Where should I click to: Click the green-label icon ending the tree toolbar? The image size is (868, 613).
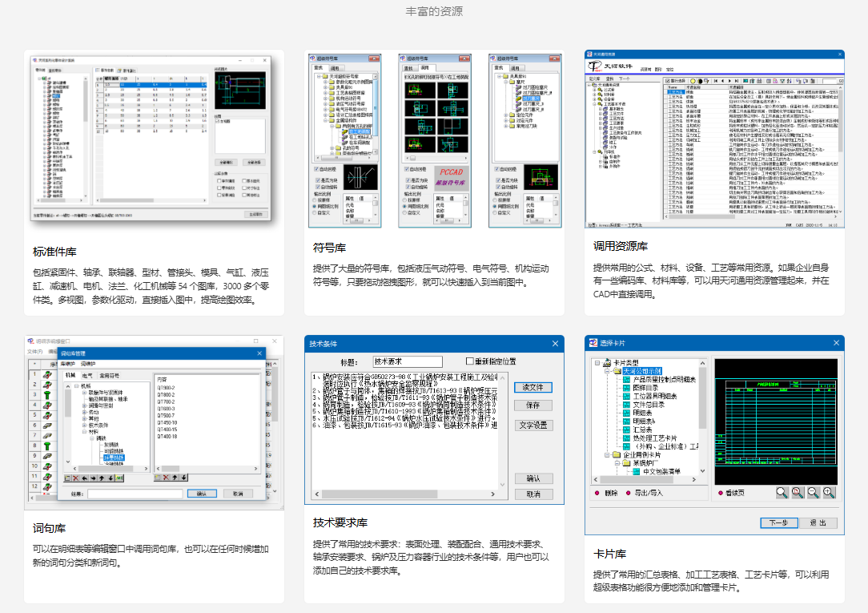[119, 478]
